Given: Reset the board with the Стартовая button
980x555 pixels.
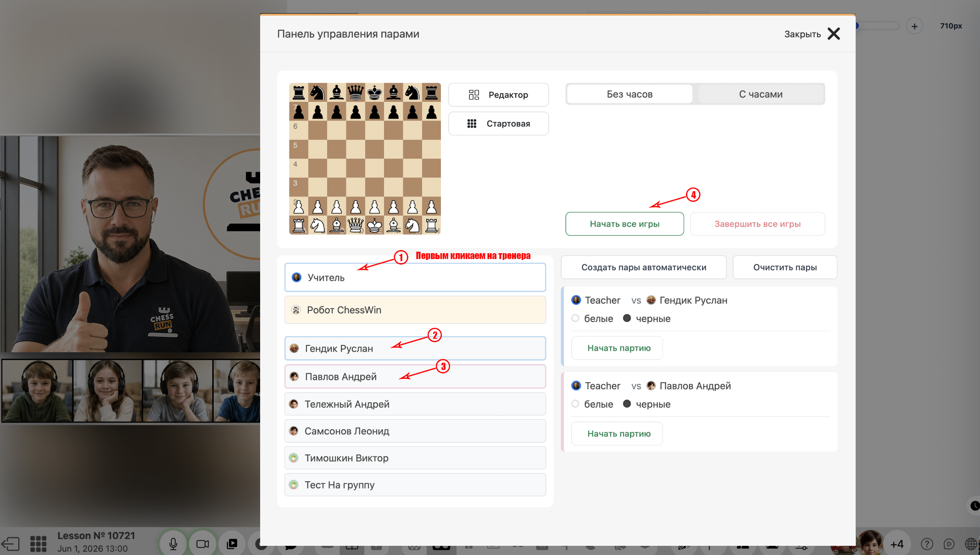Looking at the screenshot, I should [x=498, y=124].
